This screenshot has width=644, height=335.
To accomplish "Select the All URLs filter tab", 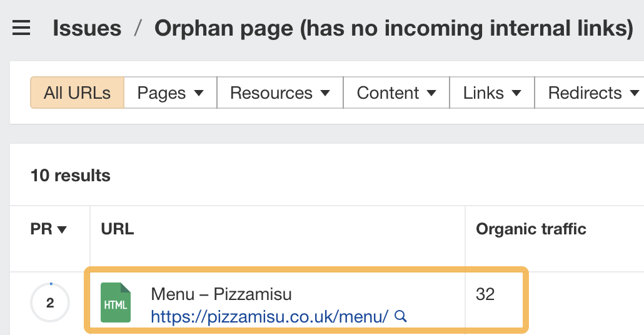I will 77,93.
